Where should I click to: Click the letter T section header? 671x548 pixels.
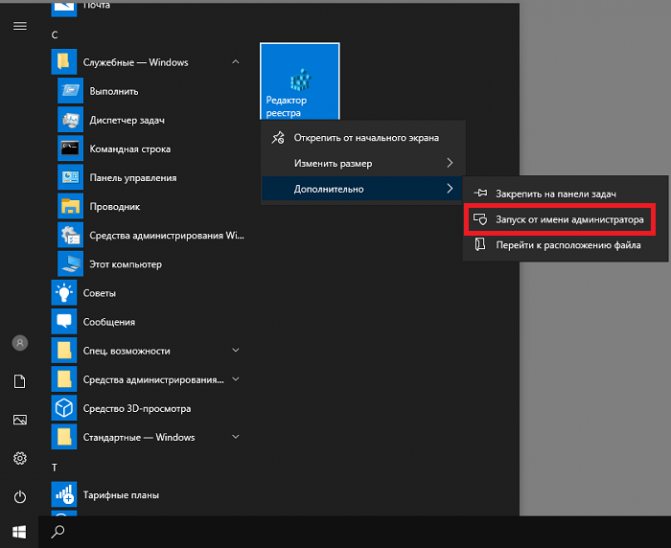54,467
